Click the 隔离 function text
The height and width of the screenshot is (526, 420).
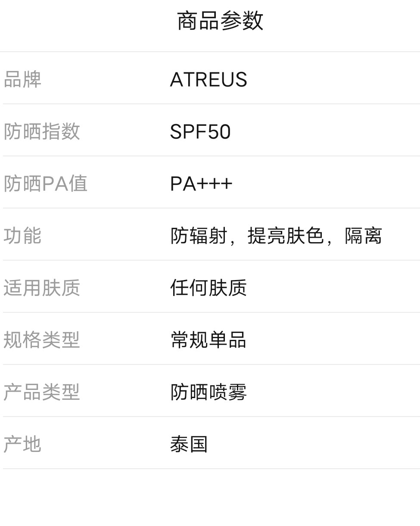click(x=363, y=236)
